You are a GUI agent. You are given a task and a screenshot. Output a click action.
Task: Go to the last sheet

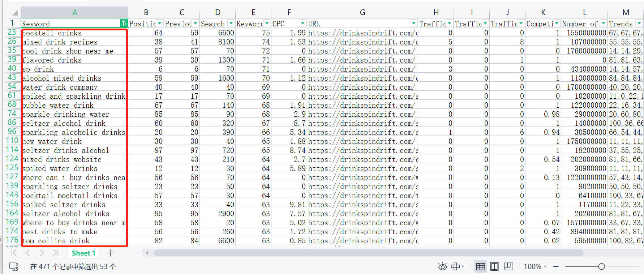[x=55, y=253]
